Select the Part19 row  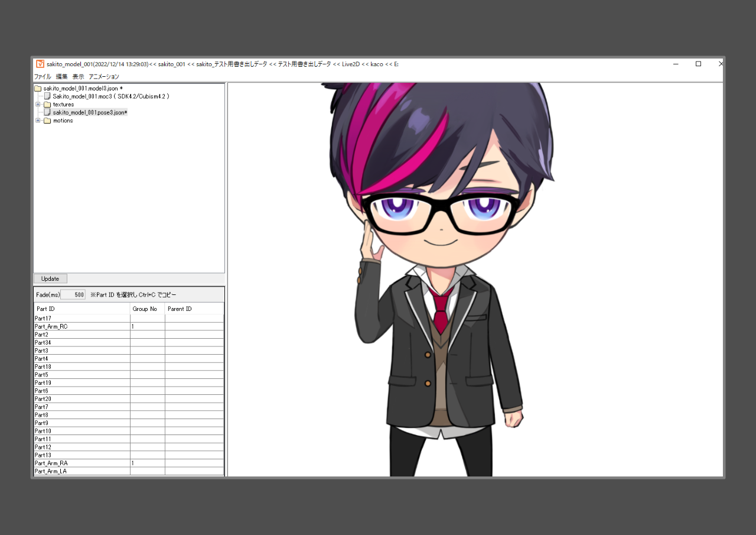tap(129, 382)
